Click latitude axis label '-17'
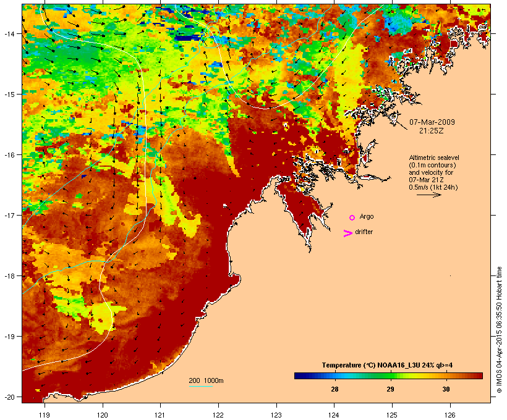The image size is (507, 420). pyautogui.click(x=9, y=215)
